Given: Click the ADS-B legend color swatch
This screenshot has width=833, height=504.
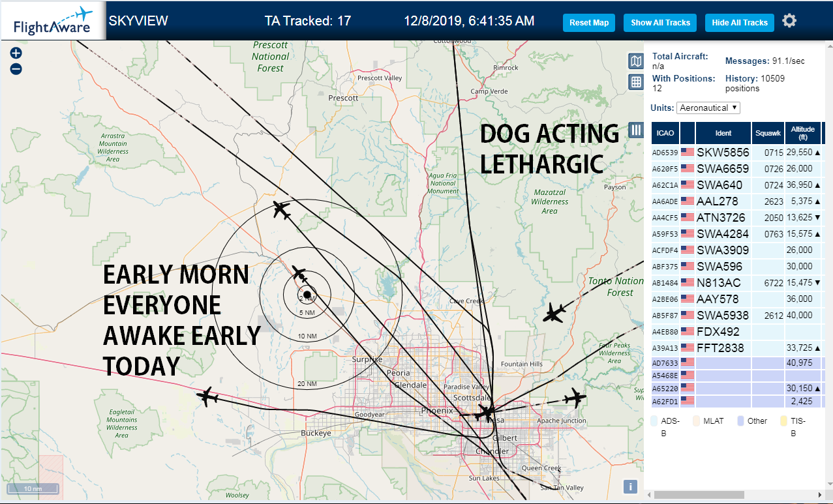Looking at the screenshot, I should click(x=654, y=421).
